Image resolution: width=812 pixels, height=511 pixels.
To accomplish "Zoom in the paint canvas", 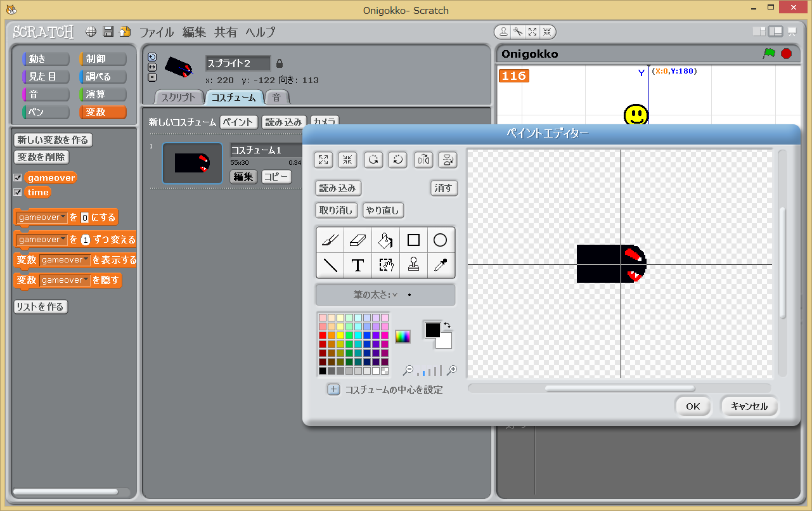I will tap(452, 370).
